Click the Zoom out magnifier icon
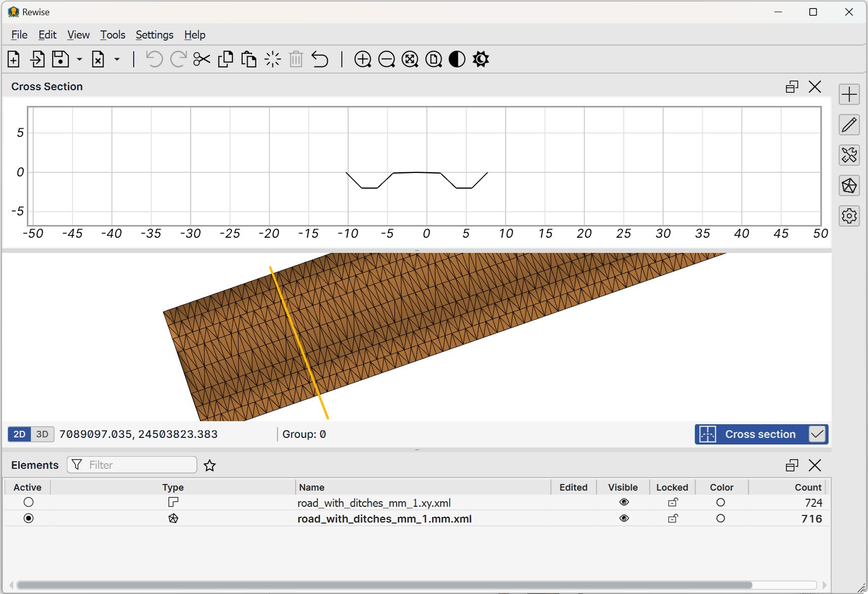 tap(386, 59)
